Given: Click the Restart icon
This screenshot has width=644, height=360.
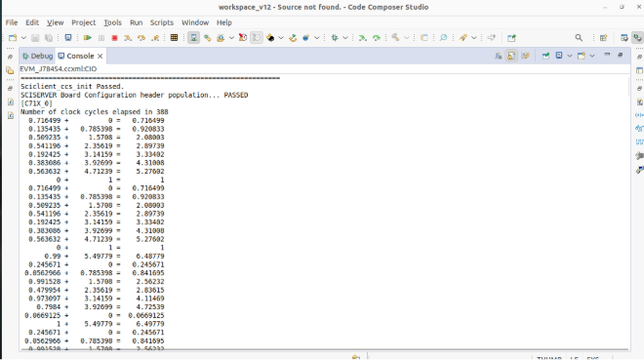Looking at the screenshot, I should point(270,38).
